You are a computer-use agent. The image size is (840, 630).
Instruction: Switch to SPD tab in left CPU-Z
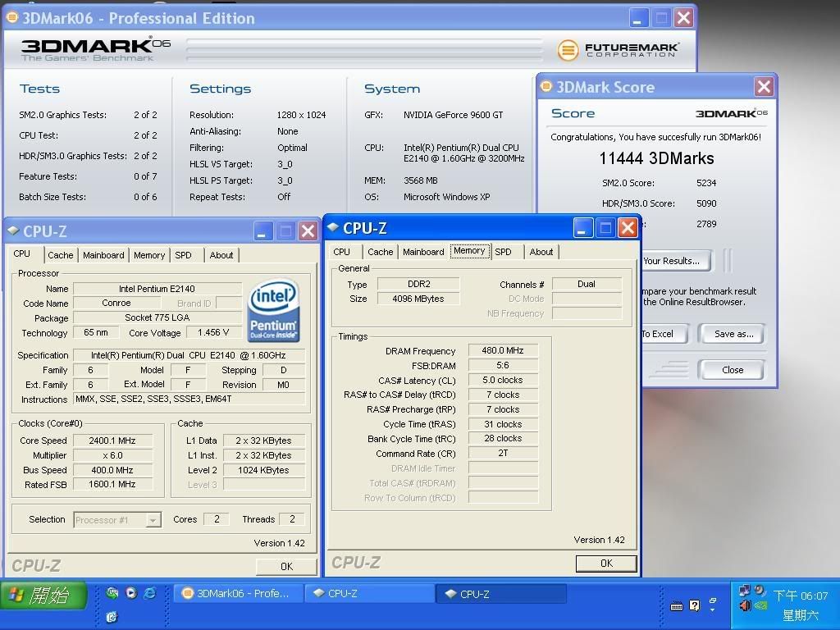[x=183, y=255]
